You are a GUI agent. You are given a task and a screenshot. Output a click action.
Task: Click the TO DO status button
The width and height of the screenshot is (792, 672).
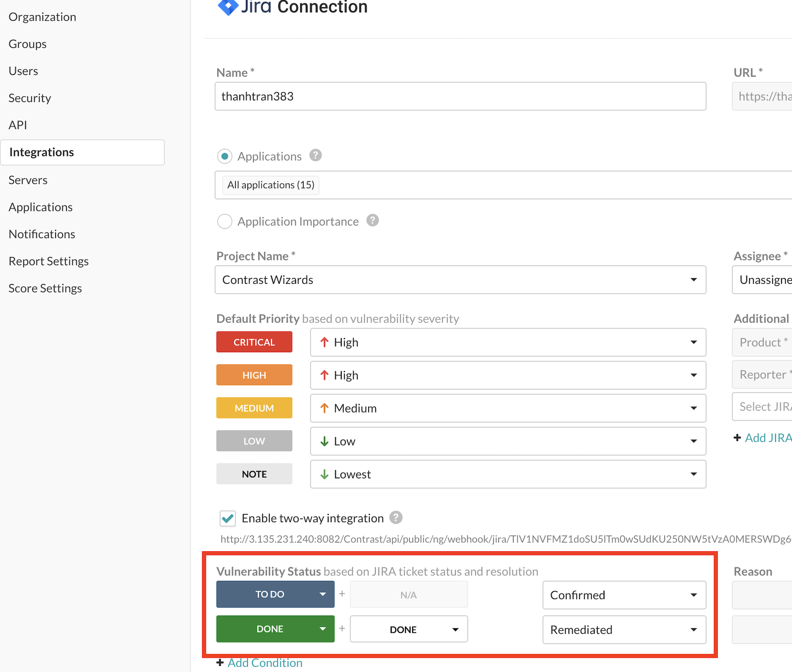tap(275, 594)
